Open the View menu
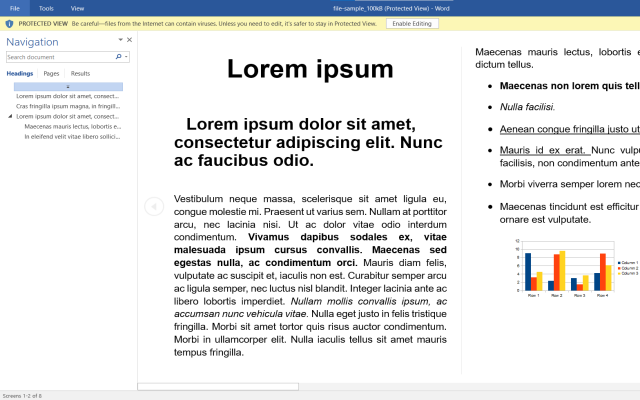The height and width of the screenshot is (400, 640). pyautogui.click(x=77, y=7)
